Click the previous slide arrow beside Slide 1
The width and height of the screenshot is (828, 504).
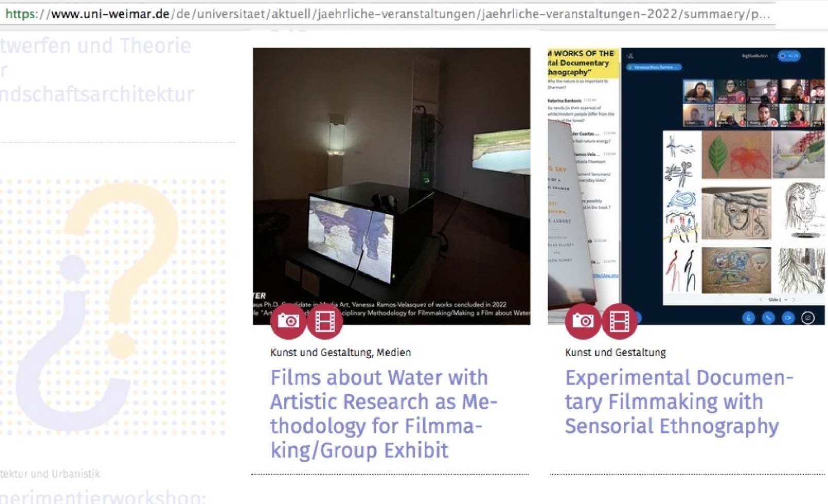click(x=761, y=299)
